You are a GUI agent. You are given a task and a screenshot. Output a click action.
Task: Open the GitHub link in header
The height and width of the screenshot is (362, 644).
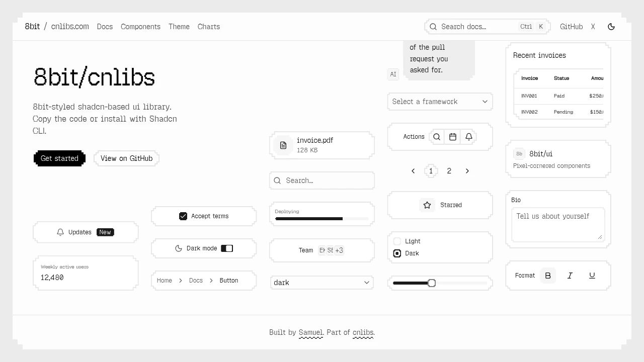pyautogui.click(x=572, y=27)
